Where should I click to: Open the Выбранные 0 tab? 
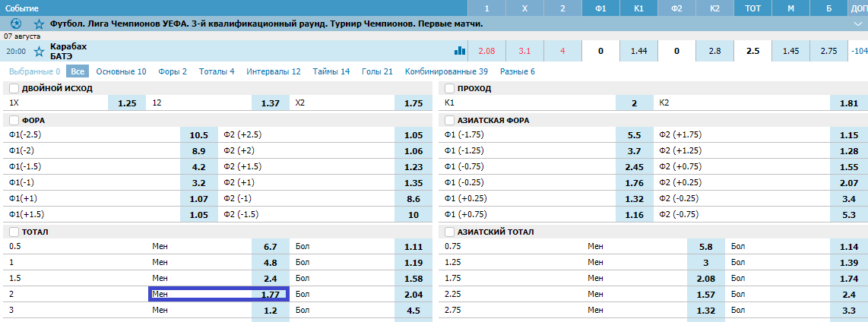pyautogui.click(x=34, y=71)
